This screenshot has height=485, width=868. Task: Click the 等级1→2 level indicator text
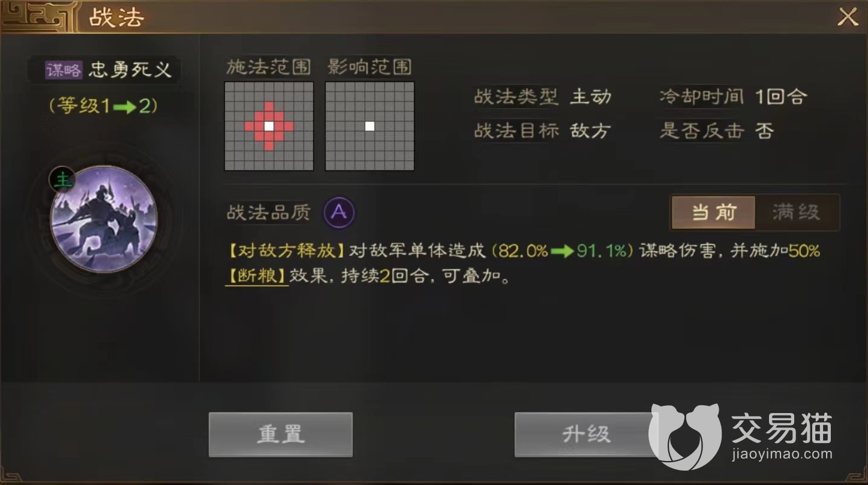click(104, 106)
